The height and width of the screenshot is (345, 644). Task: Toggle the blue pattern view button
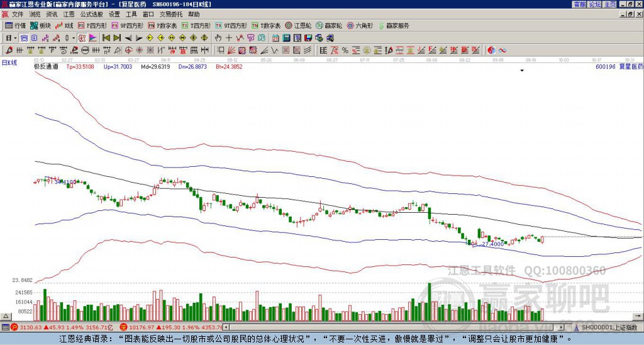click(24, 38)
